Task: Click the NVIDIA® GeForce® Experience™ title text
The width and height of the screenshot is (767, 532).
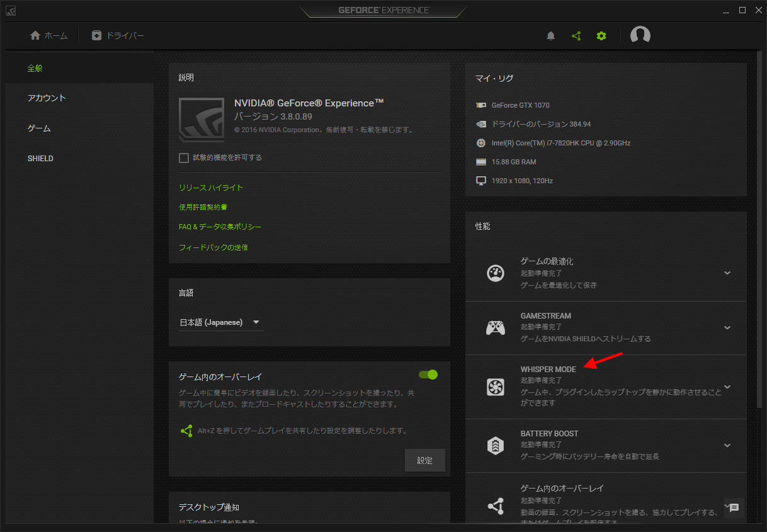Action: pyautogui.click(x=309, y=103)
